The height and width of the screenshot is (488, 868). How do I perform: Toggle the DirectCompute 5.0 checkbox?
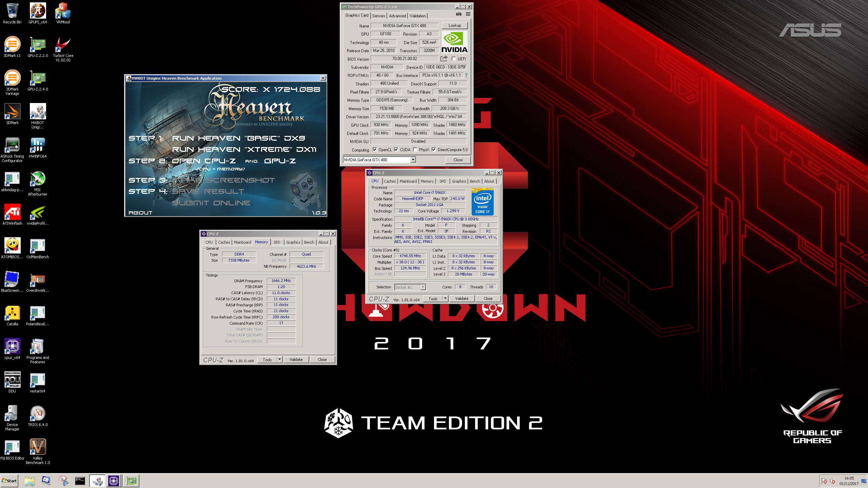click(x=434, y=150)
